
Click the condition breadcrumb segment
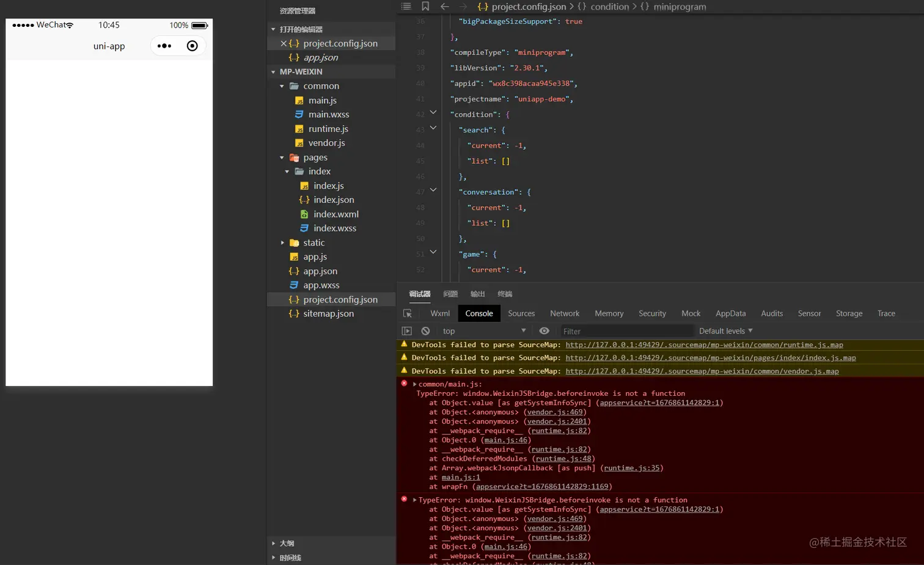click(610, 7)
